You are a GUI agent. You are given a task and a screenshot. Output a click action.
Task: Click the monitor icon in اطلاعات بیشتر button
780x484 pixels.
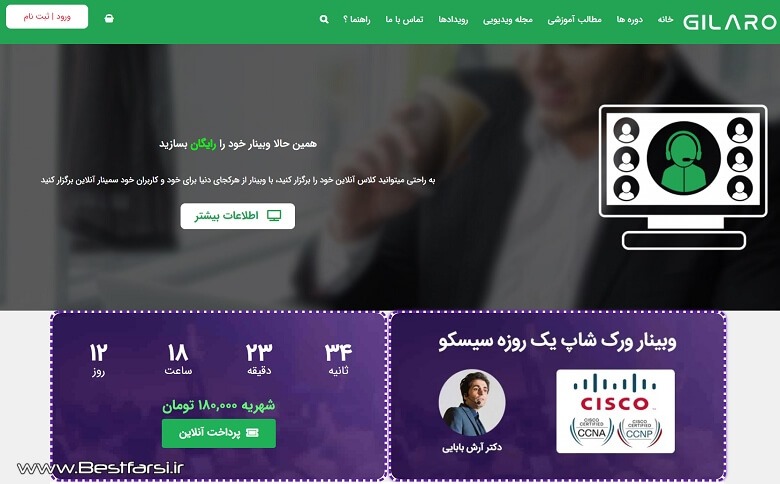click(x=274, y=215)
